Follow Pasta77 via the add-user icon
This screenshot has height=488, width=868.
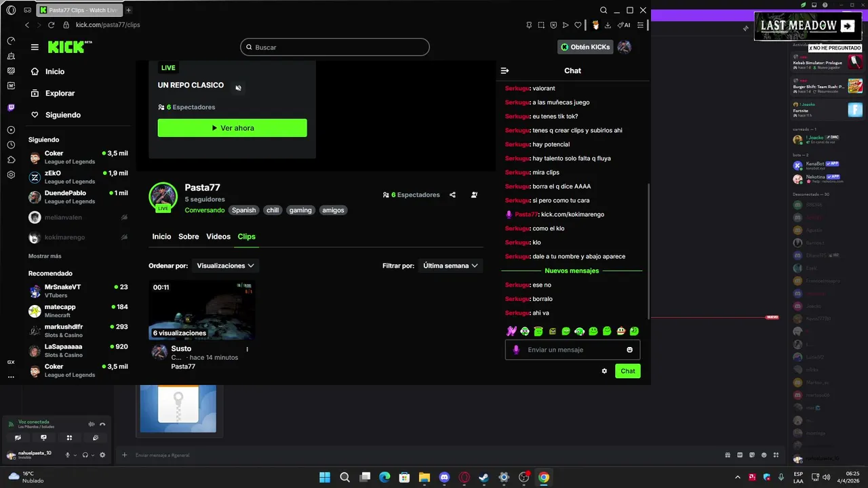tap(474, 195)
